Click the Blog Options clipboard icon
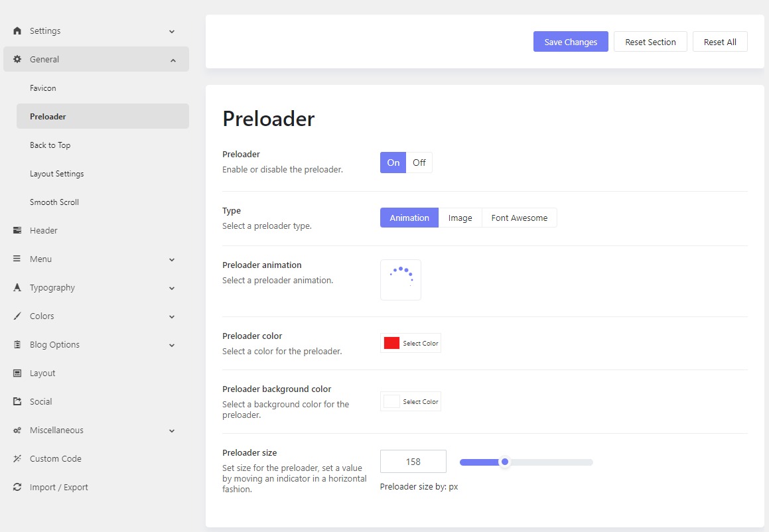 tap(17, 345)
